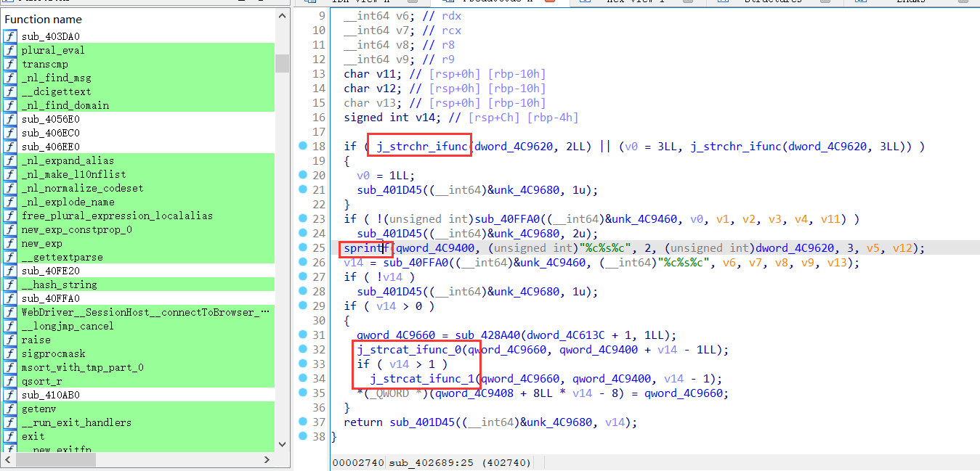Click sub_401D45 call on line 24
Viewport: 980px width, 471px height.
(389, 233)
